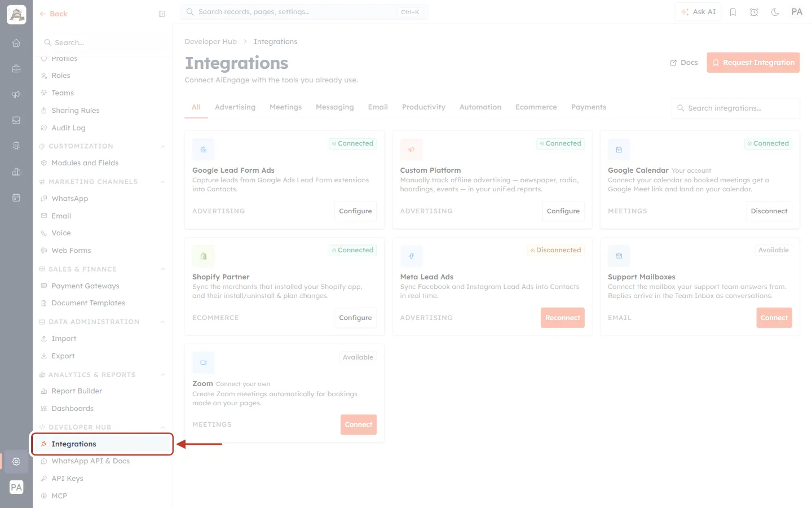Reconnect the Meta Lead Ads integration

(563, 318)
